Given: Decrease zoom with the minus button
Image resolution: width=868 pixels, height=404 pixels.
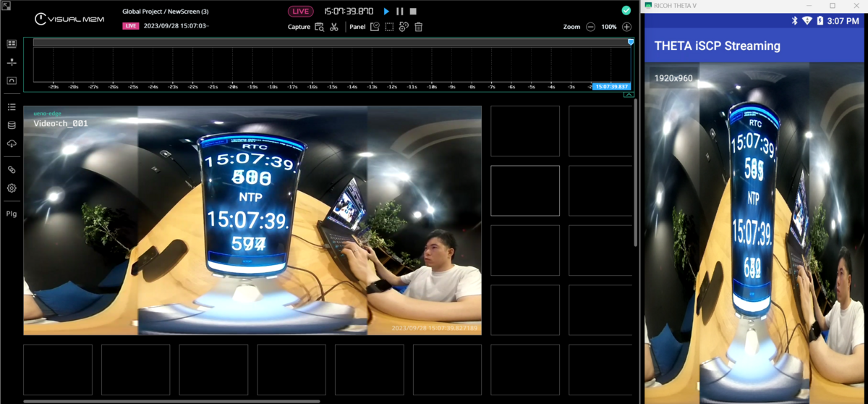Looking at the screenshot, I should (590, 27).
